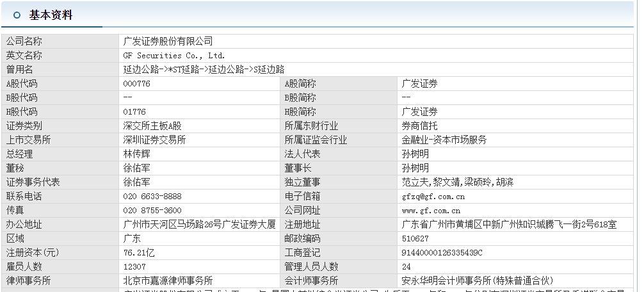This screenshot has height=292, width=644.
Task: Click the 独立董事 label cell
Action: [339, 182]
